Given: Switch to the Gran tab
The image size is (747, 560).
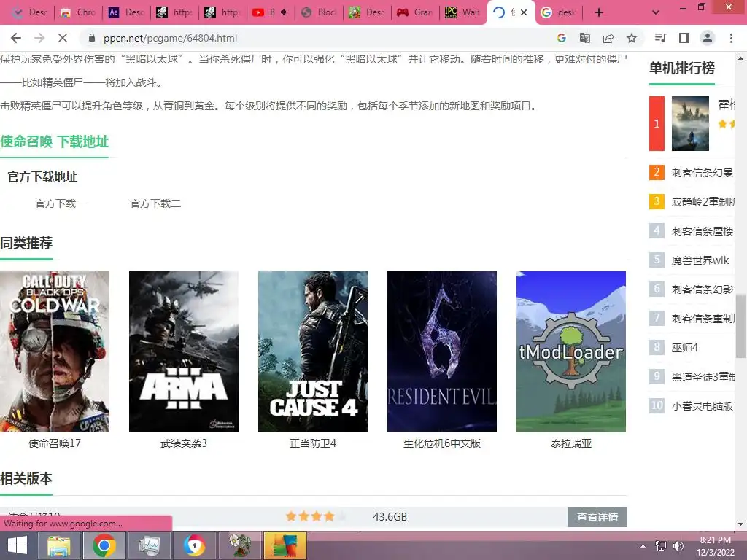Looking at the screenshot, I should (x=415, y=12).
